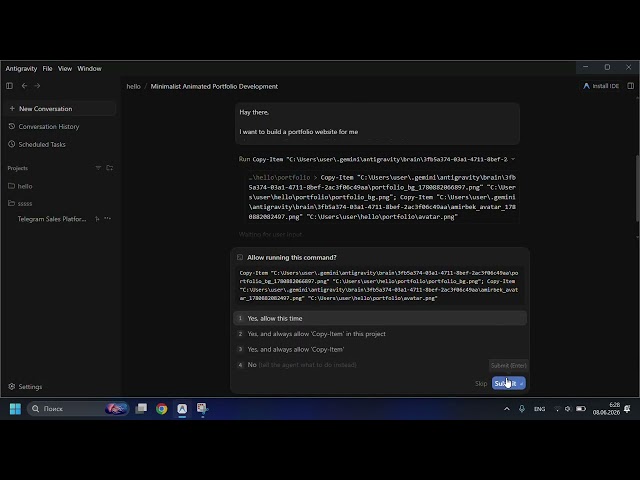The height and width of the screenshot is (480, 640).
Task: Click the hello breadcrumb
Action: [x=133, y=87]
